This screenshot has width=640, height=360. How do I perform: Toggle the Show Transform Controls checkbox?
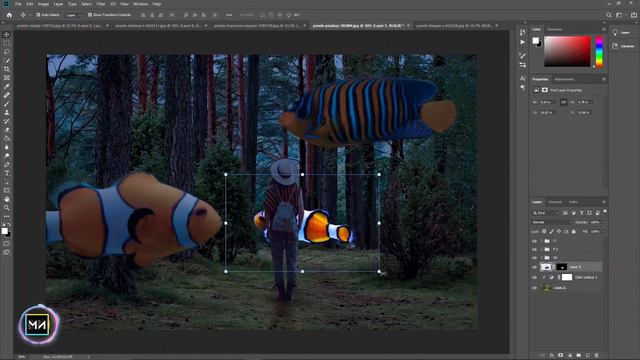90,15
